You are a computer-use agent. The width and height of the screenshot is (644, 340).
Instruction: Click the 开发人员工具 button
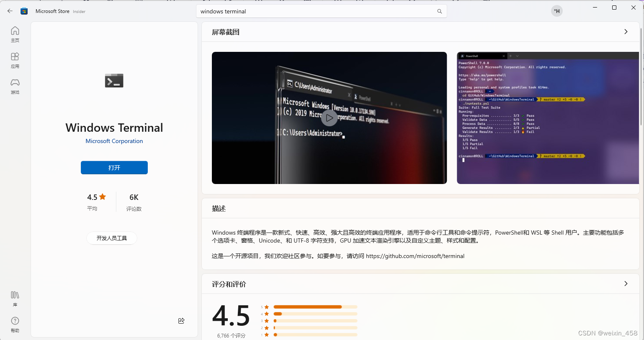click(x=111, y=238)
